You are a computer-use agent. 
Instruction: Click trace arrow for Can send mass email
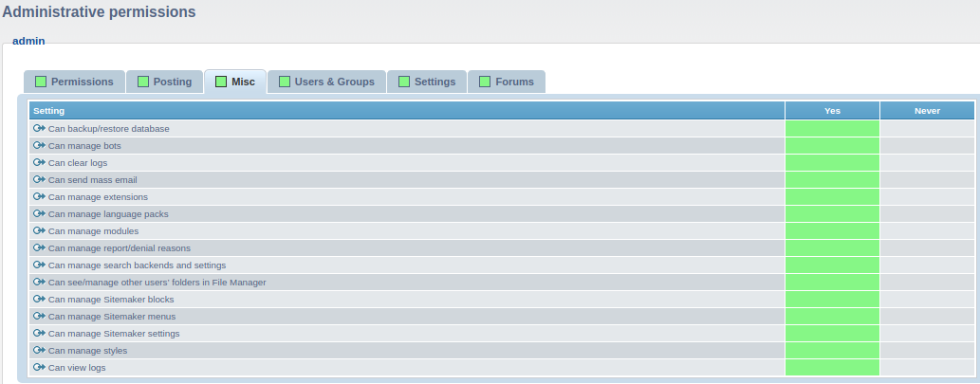[x=40, y=179]
